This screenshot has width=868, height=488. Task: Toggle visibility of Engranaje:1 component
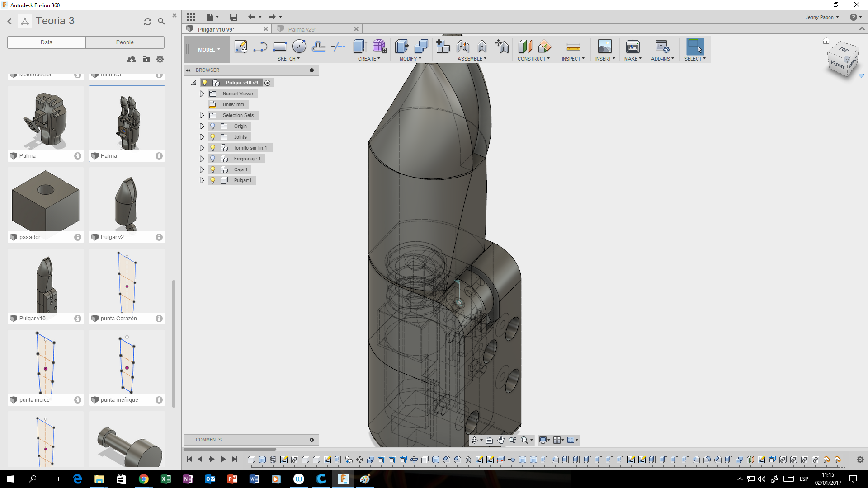pyautogui.click(x=213, y=159)
